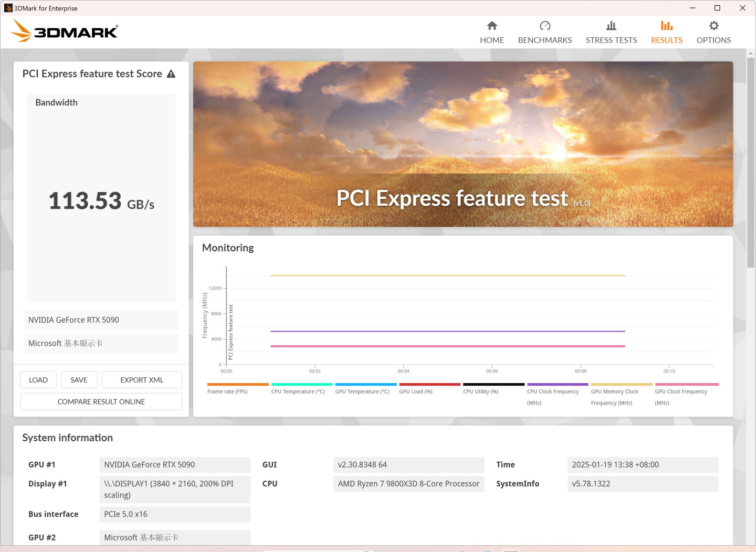Switch to the BENCHMARKS tab label
756x552 pixels.
tap(545, 40)
